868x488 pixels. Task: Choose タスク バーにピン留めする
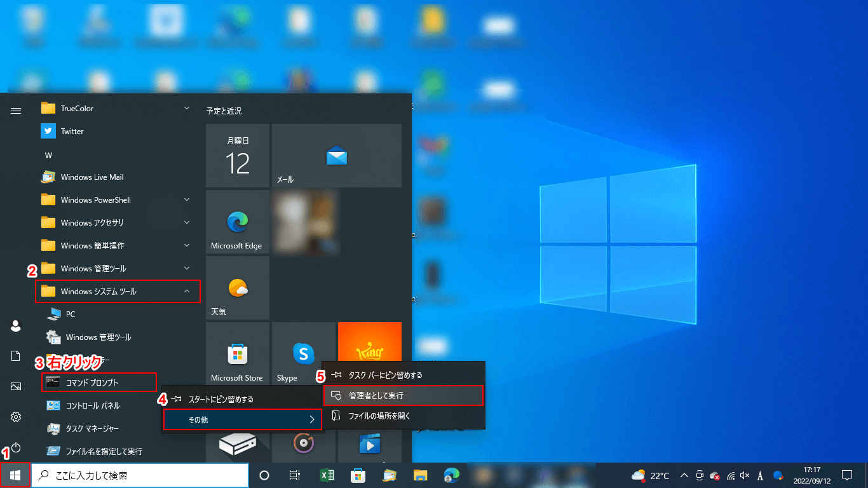pos(403,375)
